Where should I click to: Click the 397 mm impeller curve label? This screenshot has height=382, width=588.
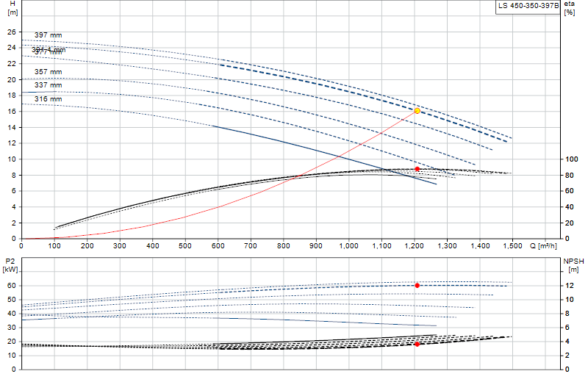48,35
